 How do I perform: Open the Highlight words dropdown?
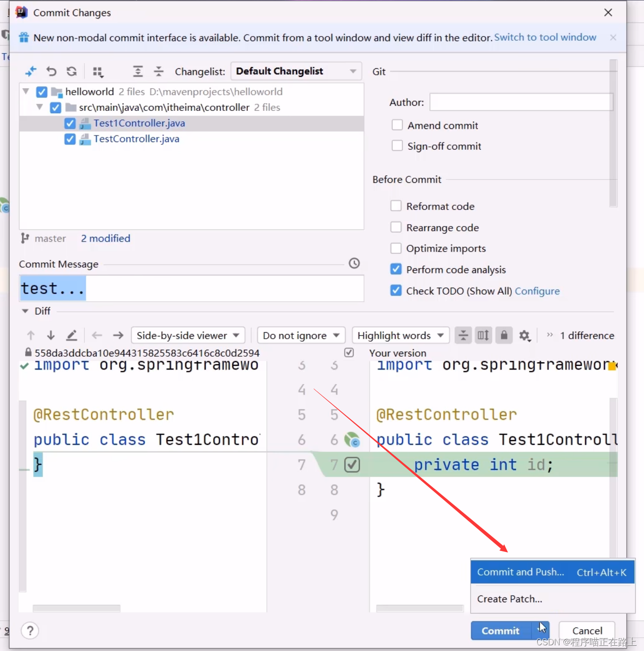tap(400, 335)
